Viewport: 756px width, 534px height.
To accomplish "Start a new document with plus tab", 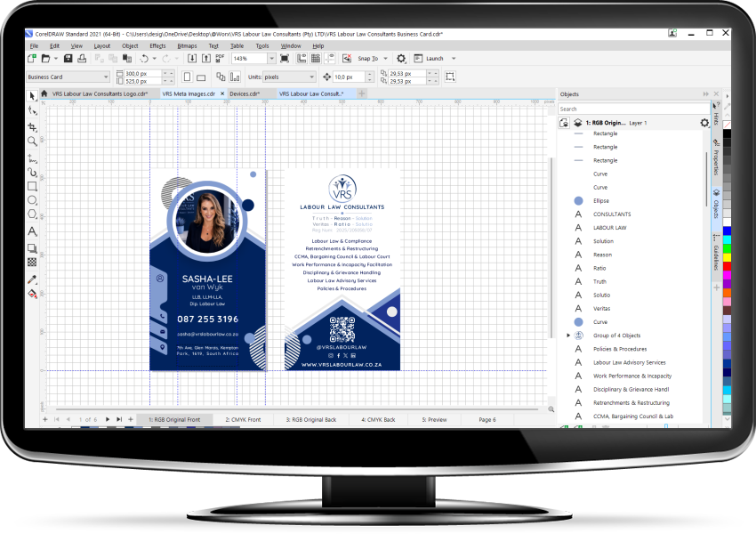I will (x=362, y=93).
